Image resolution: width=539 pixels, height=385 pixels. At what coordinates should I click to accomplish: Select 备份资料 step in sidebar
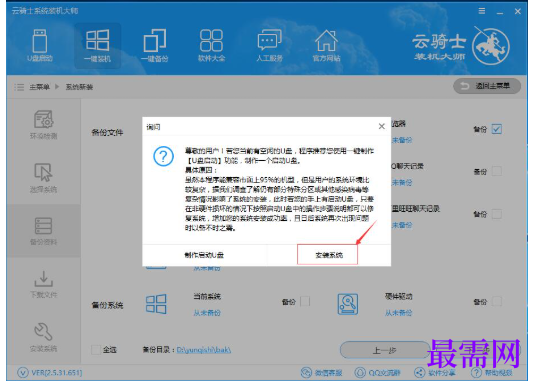[43, 231]
